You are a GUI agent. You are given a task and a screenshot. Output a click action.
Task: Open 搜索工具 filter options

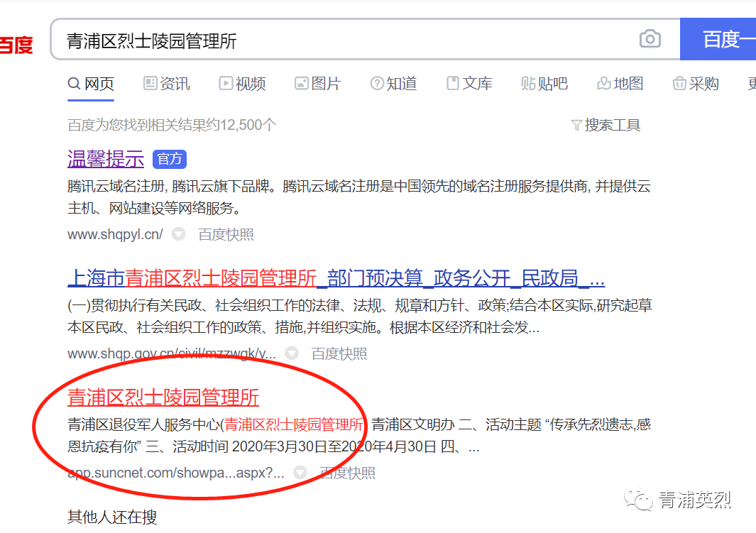[x=606, y=126]
